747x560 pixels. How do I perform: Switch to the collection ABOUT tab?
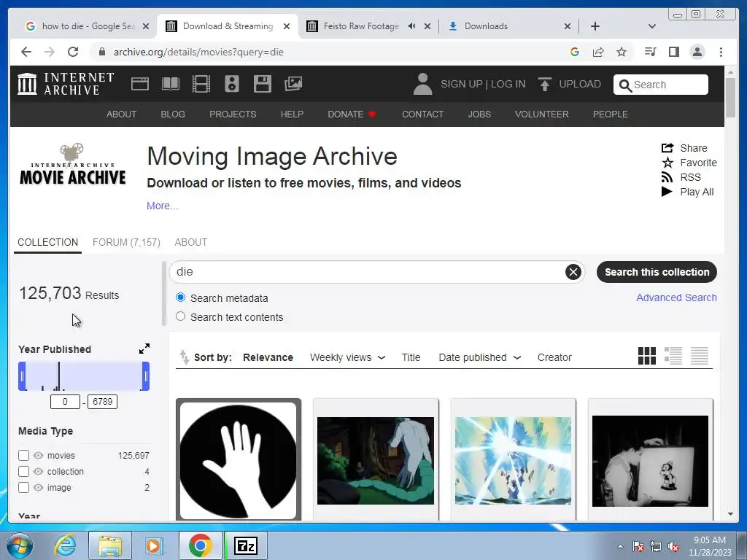point(190,242)
